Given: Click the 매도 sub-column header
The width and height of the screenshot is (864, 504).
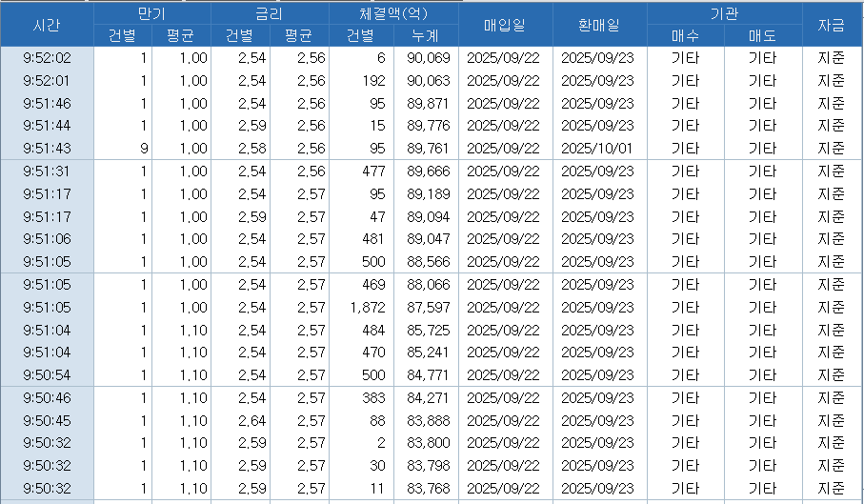Looking at the screenshot, I should (761, 36).
